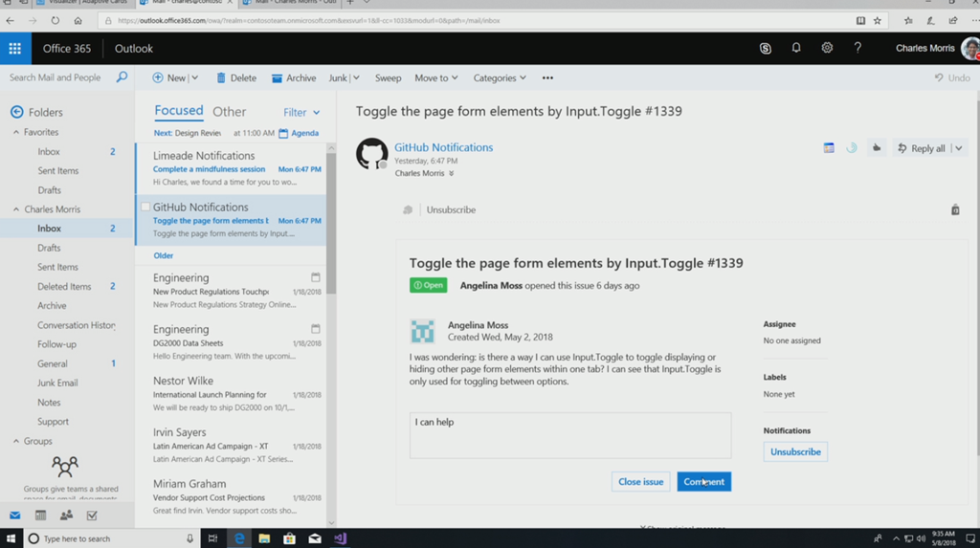
Task: Open Microsoft Edge from the taskbar
Action: 239,538
